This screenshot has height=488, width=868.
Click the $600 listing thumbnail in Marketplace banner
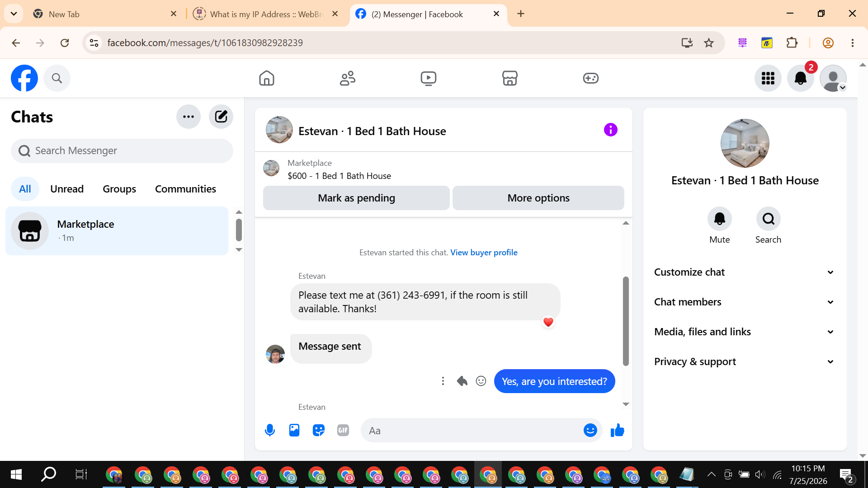271,168
